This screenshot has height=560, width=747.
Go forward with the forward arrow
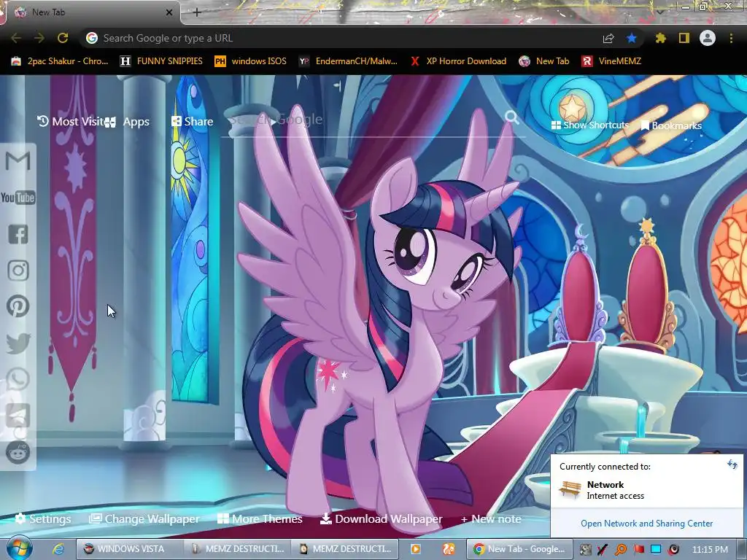39,38
